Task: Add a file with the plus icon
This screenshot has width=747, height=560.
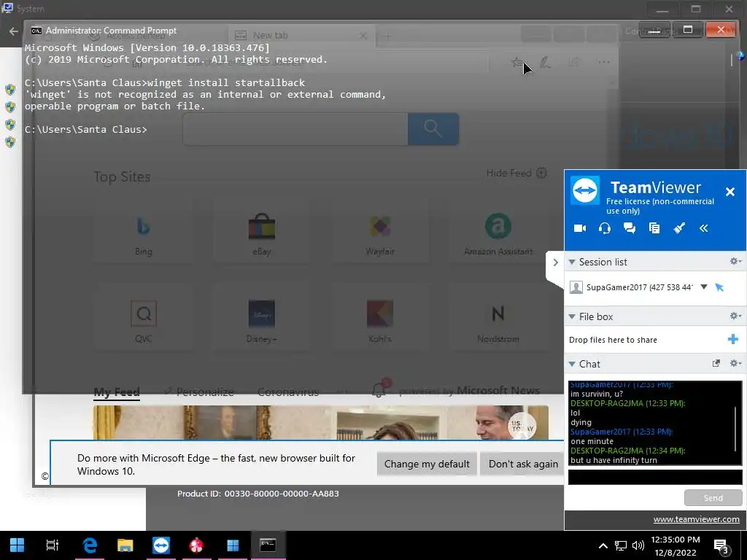Action: 732,339
